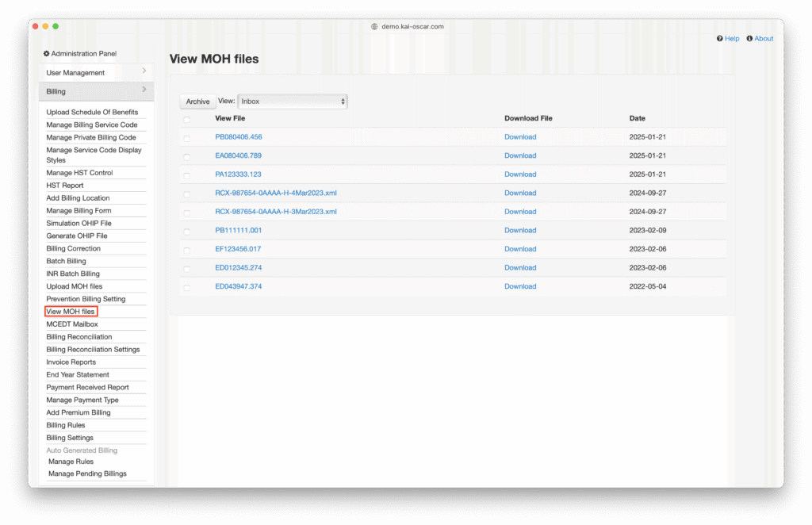
Task: Download the PB111111.001 file
Action: coord(520,230)
